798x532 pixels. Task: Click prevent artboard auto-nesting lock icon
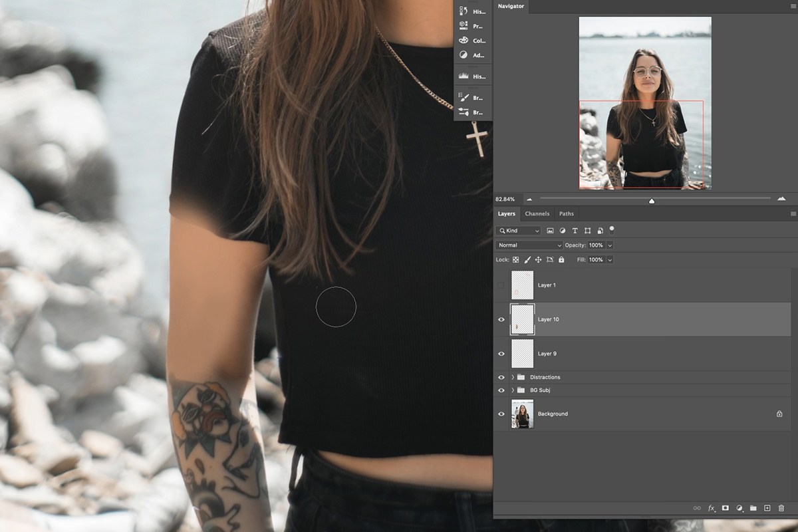[550, 260]
